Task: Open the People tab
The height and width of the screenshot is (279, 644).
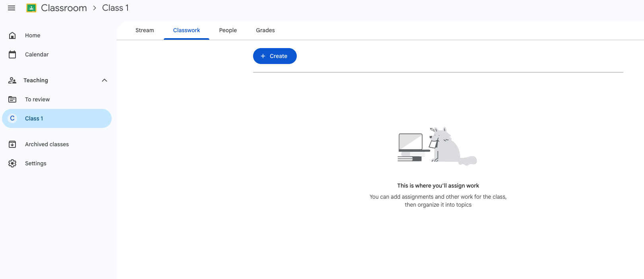Action: [x=228, y=30]
